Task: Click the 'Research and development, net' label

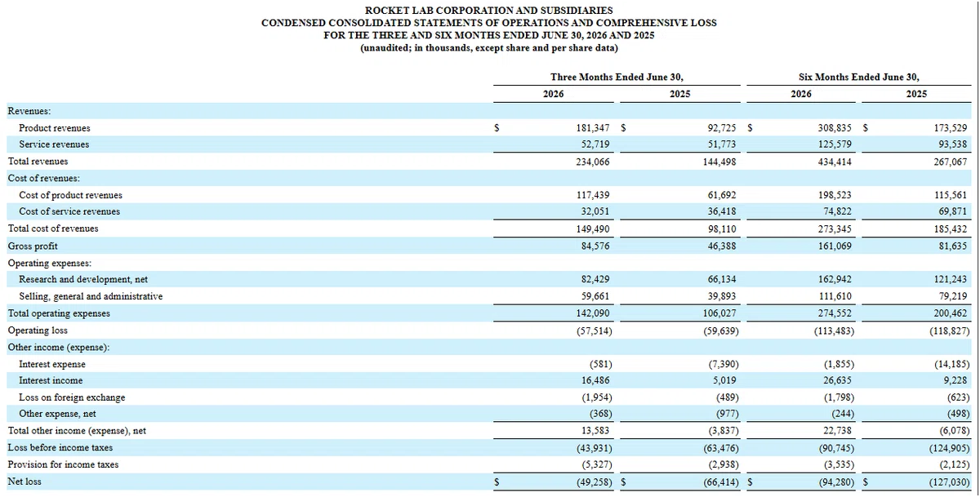Action: [83, 279]
